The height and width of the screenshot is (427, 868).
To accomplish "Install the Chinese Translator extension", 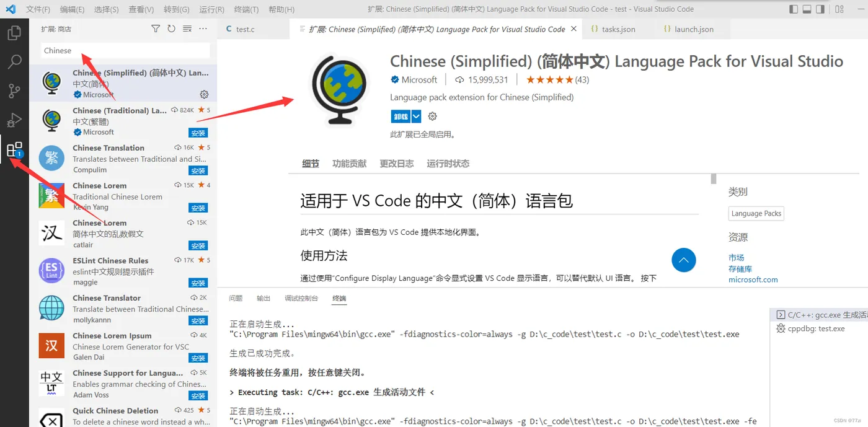I will coord(198,320).
